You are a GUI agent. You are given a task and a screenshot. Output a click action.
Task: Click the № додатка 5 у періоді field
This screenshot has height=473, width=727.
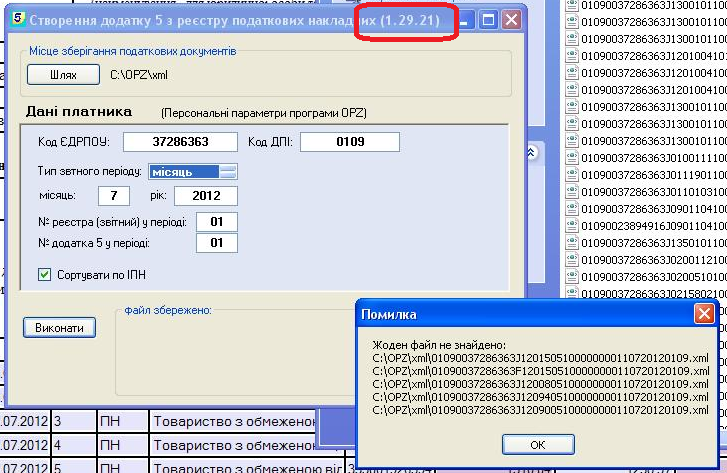point(216,243)
